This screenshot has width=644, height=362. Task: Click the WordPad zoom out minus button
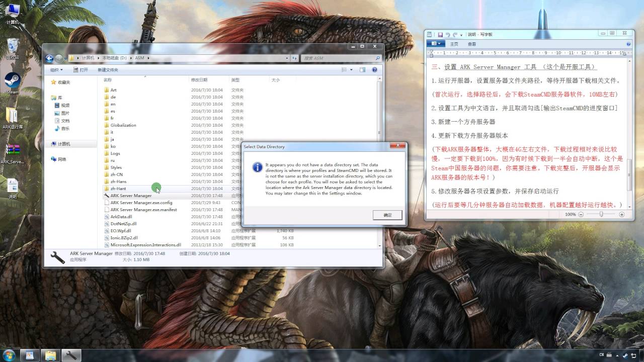click(x=581, y=214)
